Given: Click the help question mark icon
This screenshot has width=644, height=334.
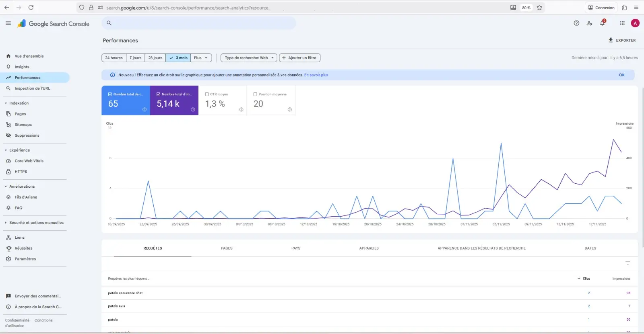Looking at the screenshot, I should click(576, 23).
